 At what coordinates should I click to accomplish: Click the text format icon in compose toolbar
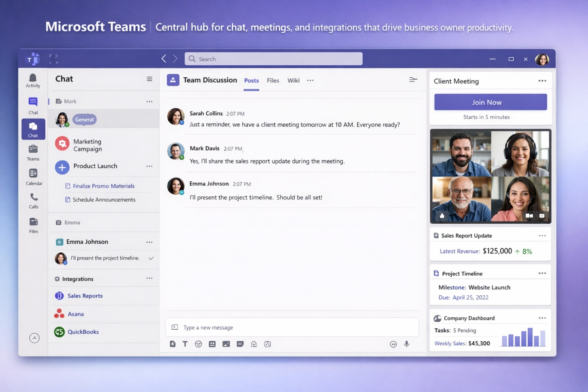pos(185,344)
